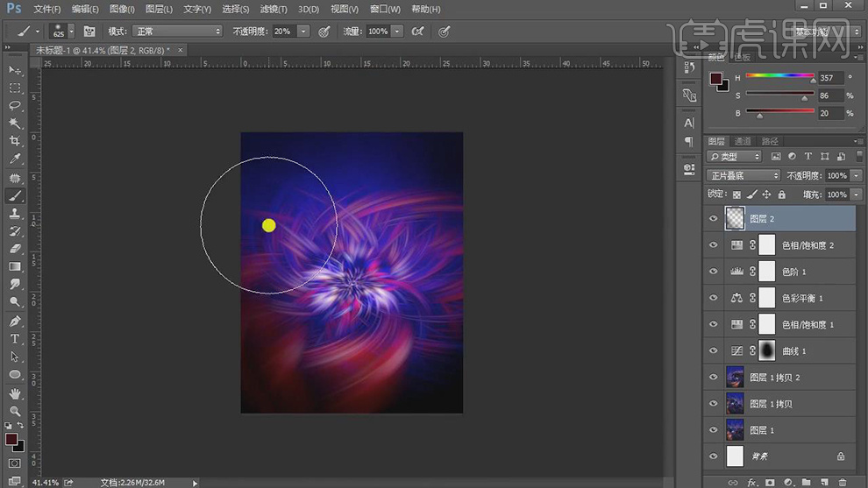Select the Clone Stamp tool
Image resolution: width=868 pixels, height=488 pixels.
pos(15,213)
